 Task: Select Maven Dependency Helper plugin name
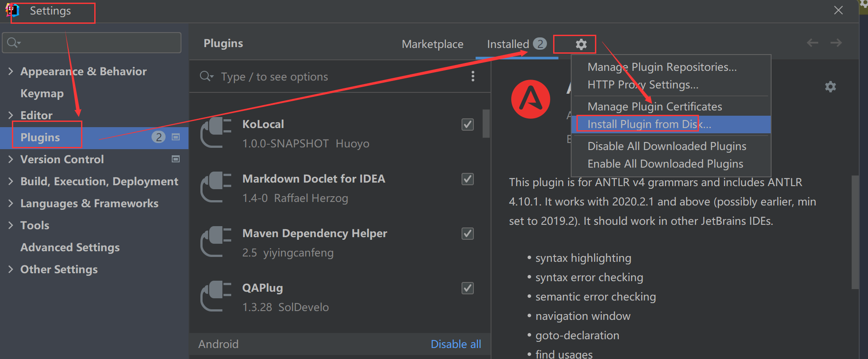314,234
